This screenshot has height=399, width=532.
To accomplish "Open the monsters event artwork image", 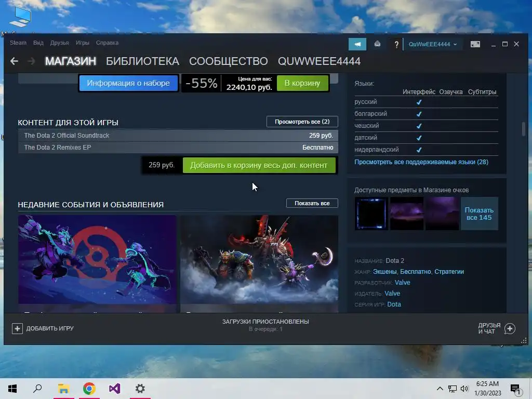I will tap(259, 260).
